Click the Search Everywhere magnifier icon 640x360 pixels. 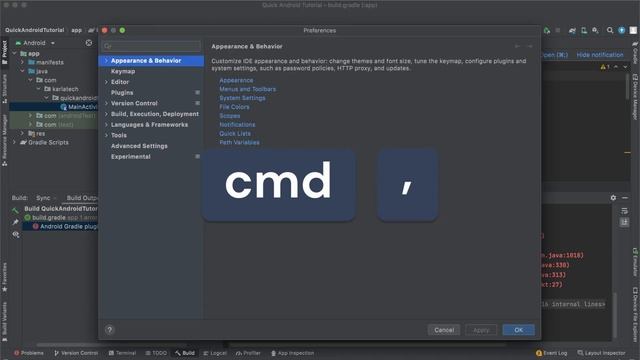[x=610, y=30]
